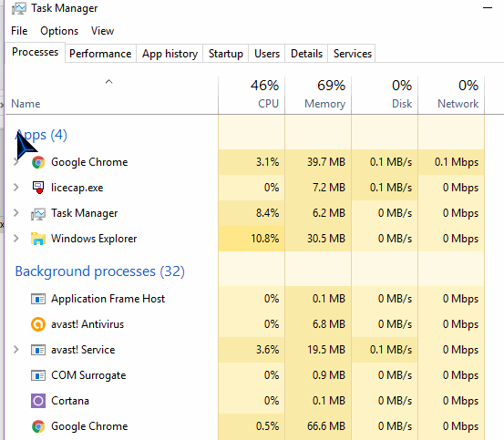Click licecap.exe's 0.1 MB/s disk value
504x440 pixels.
(x=391, y=188)
